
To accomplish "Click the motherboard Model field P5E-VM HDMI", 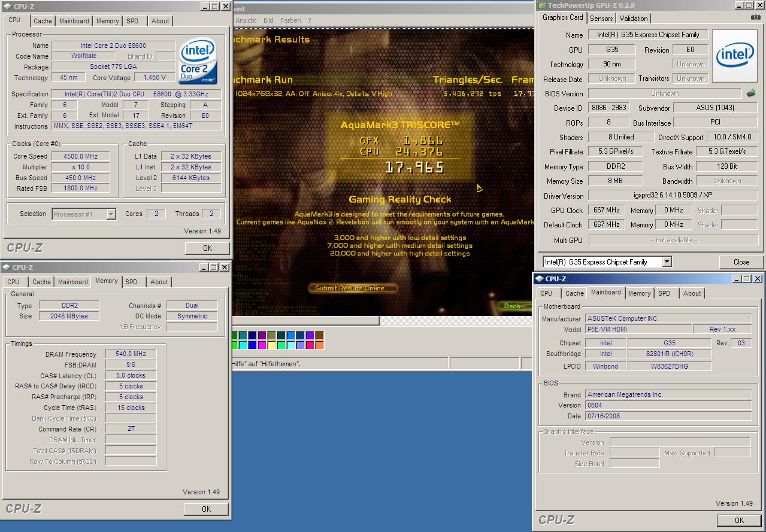I will click(638, 330).
